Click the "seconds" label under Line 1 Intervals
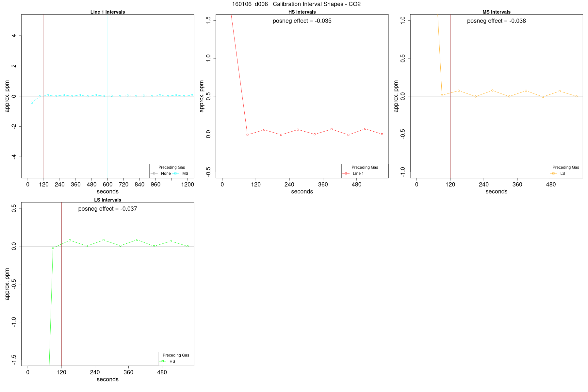This screenshot has width=588, height=392. (x=107, y=192)
